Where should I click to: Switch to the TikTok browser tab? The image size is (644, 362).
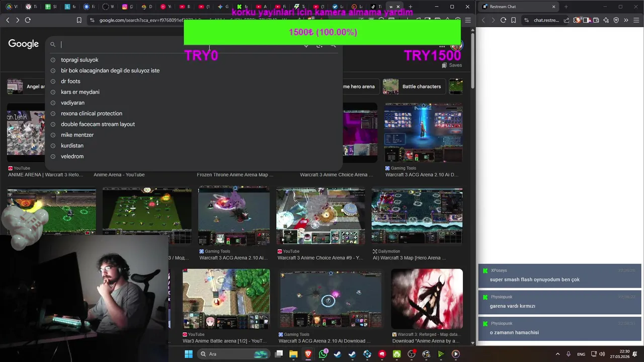coord(376,7)
